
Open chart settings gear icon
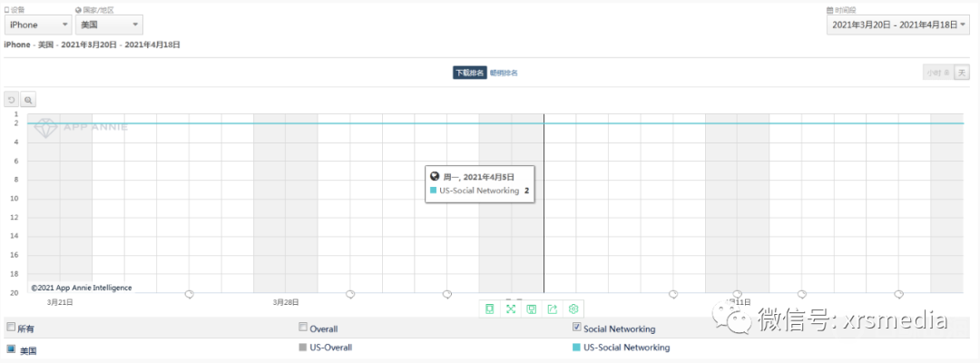[573, 309]
